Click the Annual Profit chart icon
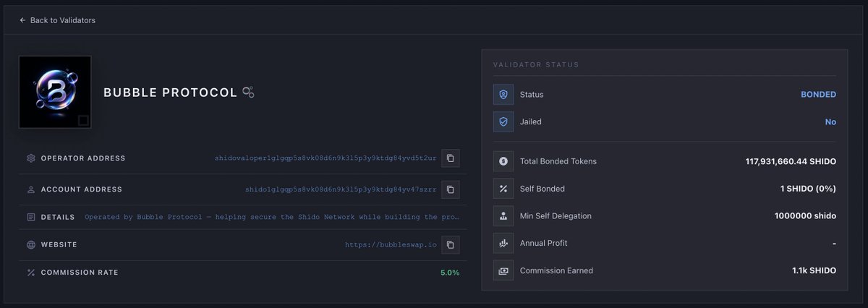Viewport: 868px width, 308px height. (503, 243)
